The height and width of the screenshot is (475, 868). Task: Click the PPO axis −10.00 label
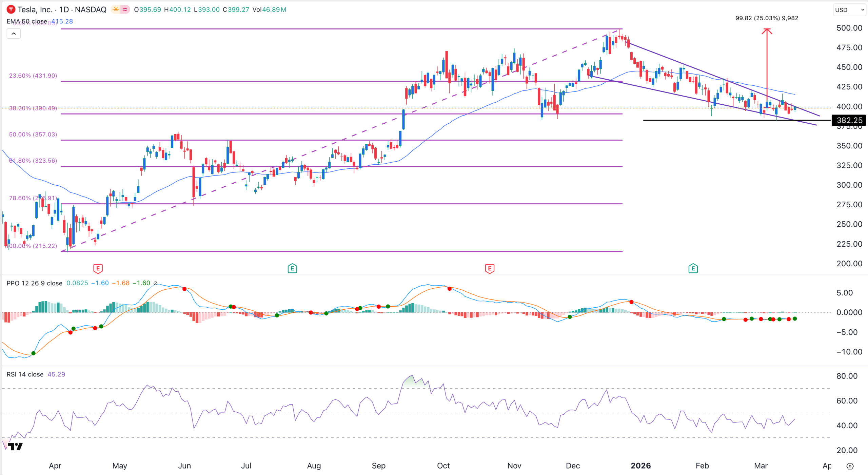(x=849, y=352)
